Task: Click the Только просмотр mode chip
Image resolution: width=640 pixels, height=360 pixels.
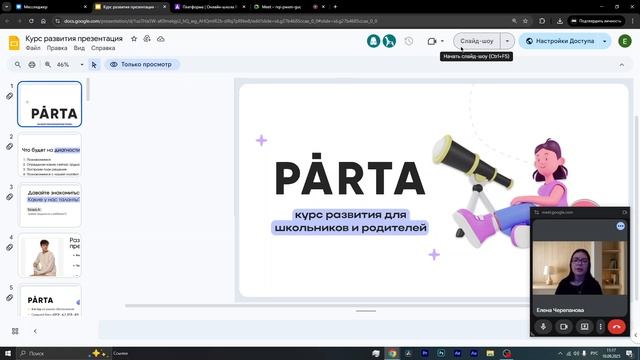Action: (x=141, y=64)
